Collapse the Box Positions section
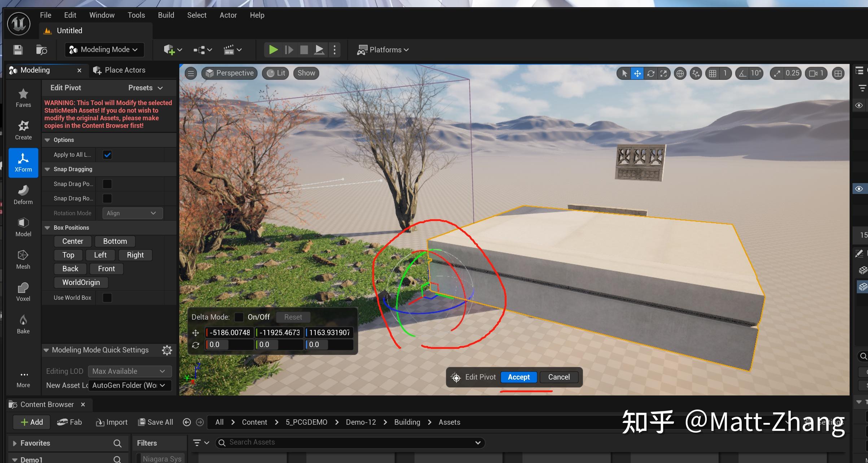 (x=47, y=228)
